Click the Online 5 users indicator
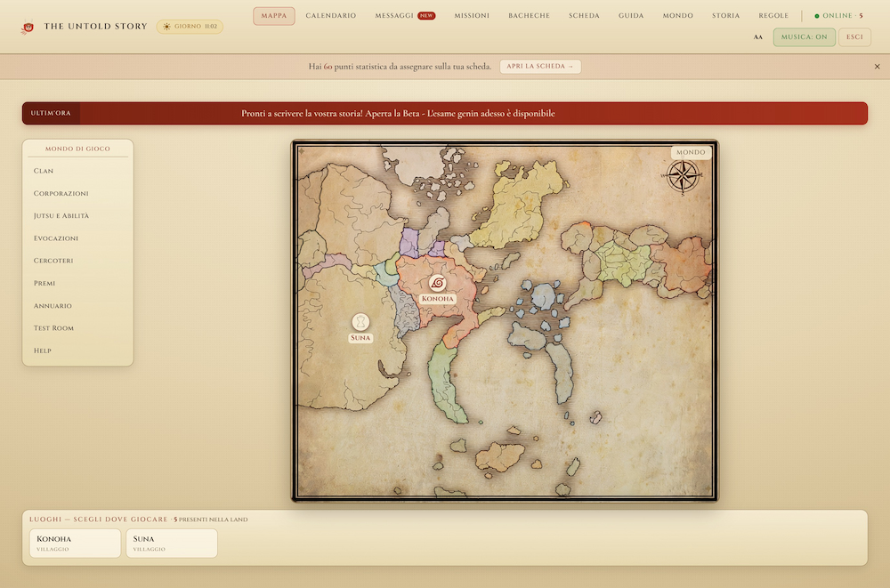Image resolution: width=890 pixels, height=588 pixels. (838, 16)
